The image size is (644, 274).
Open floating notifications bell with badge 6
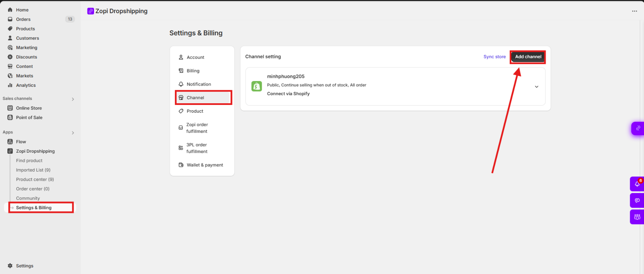pyautogui.click(x=637, y=184)
